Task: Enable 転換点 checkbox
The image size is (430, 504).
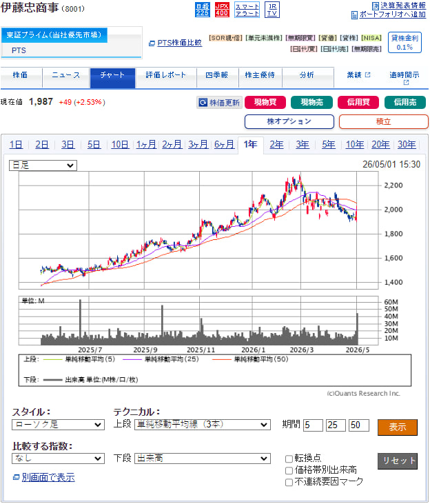Action: [289, 458]
